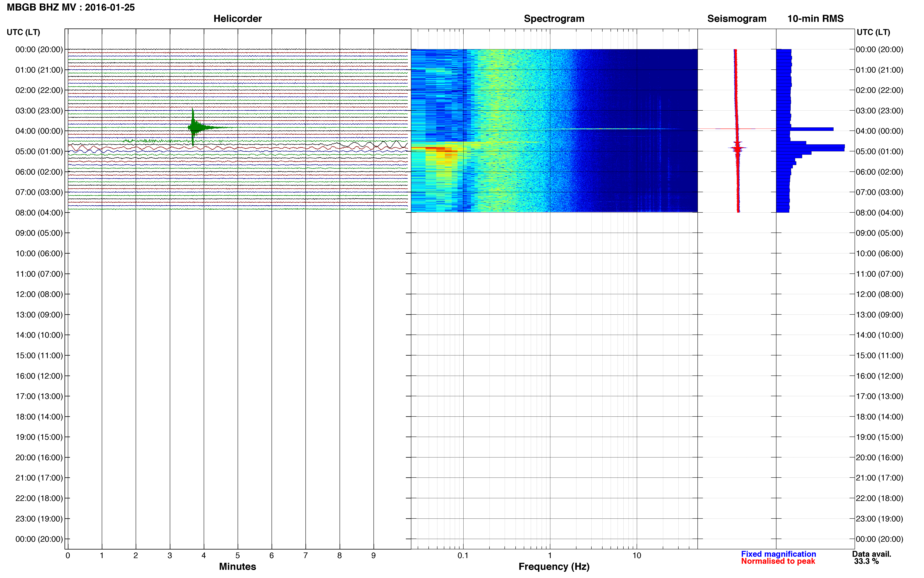Click the right '03:00 (23:00)' time label
The height and width of the screenshot is (578, 924).
coord(879,111)
